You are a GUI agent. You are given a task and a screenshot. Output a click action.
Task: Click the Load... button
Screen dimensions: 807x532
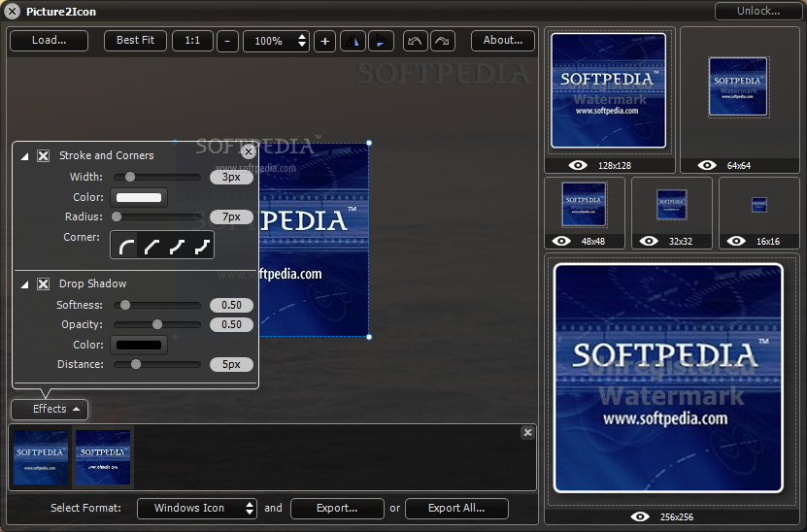49,41
